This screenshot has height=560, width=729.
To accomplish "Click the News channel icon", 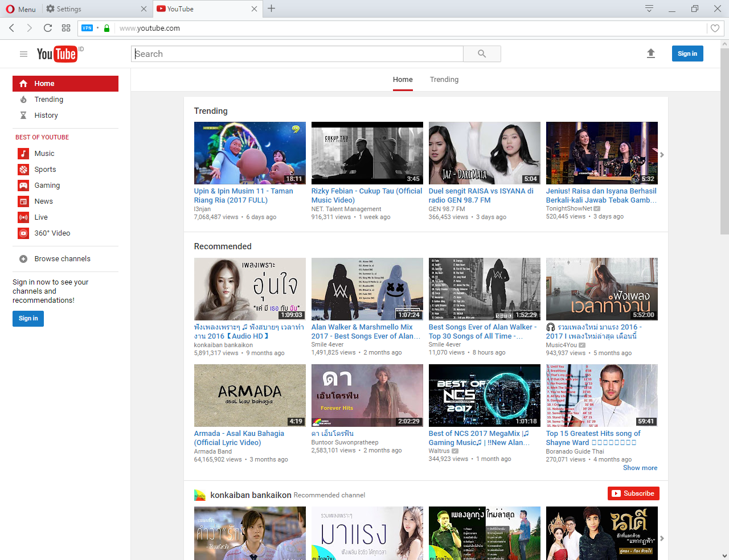I will coord(23,201).
